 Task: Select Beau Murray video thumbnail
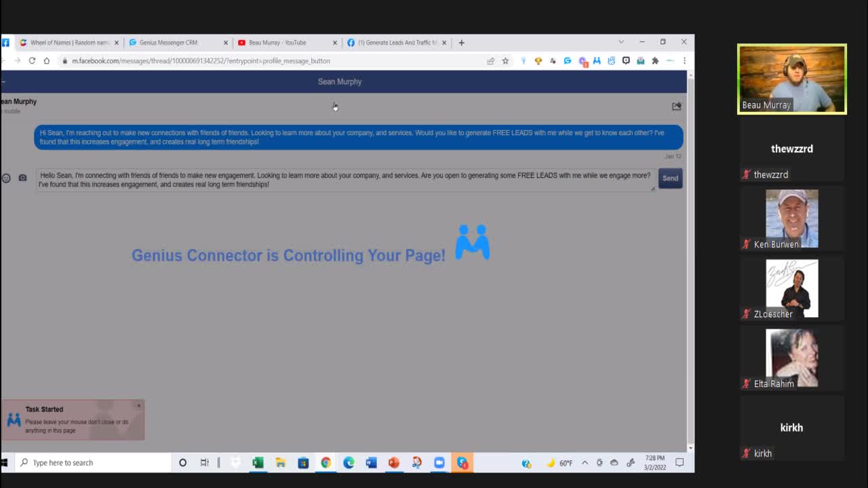coord(792,79)
